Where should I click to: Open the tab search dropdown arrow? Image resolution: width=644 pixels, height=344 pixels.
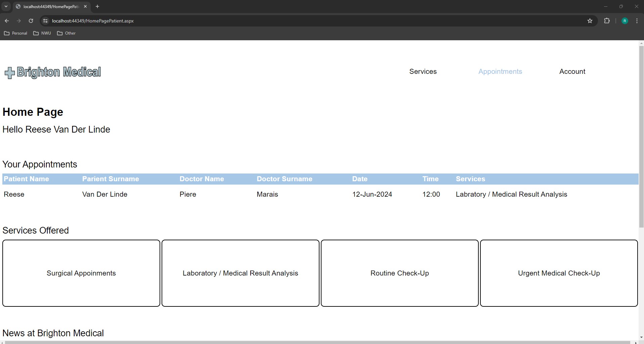[x=6, y=6]
